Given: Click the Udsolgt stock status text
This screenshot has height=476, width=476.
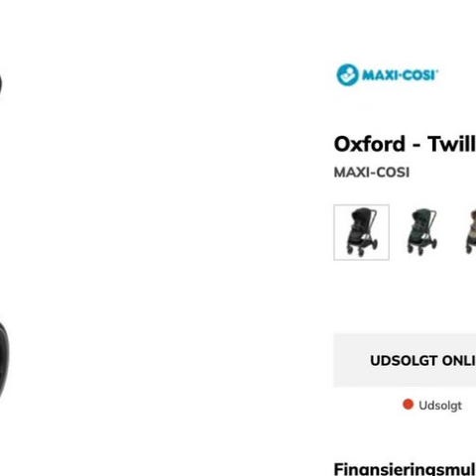Looking at the screenshot, I should pos(440,406).
